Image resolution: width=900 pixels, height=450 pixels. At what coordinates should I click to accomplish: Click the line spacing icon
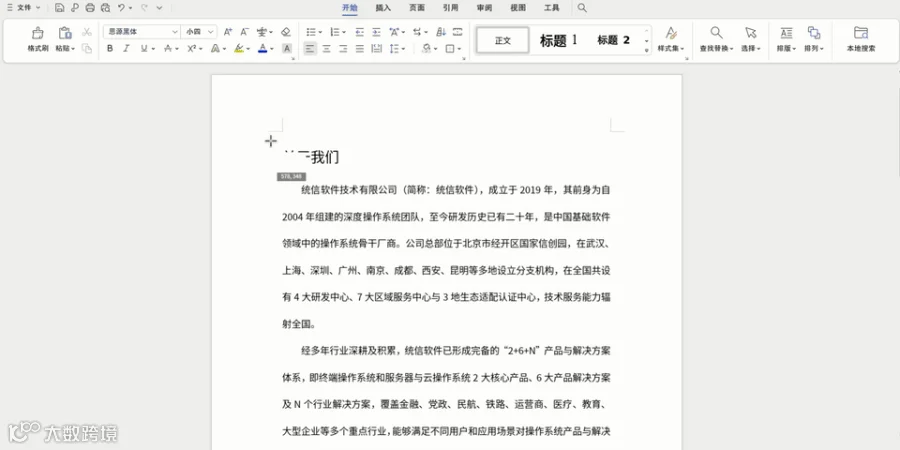pos(394,49)
